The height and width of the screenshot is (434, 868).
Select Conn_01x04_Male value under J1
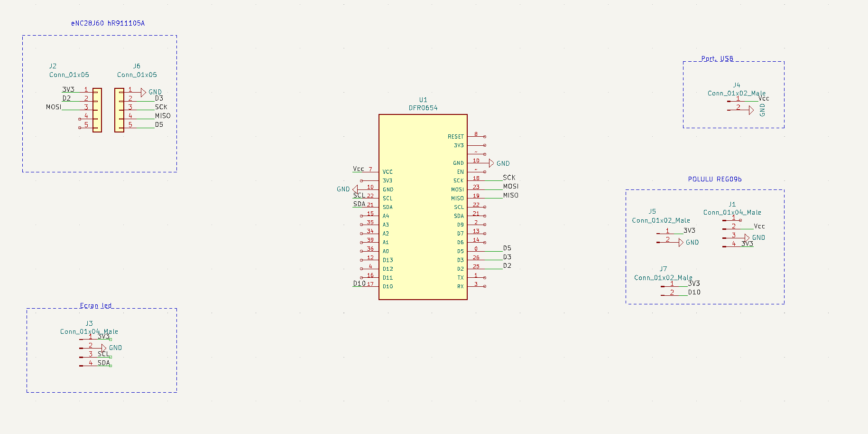(x=732, y=212)
